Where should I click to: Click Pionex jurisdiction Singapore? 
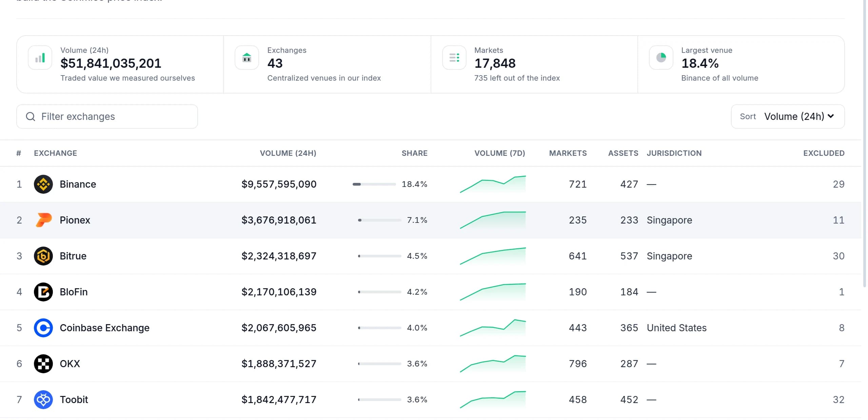point(670,220)
